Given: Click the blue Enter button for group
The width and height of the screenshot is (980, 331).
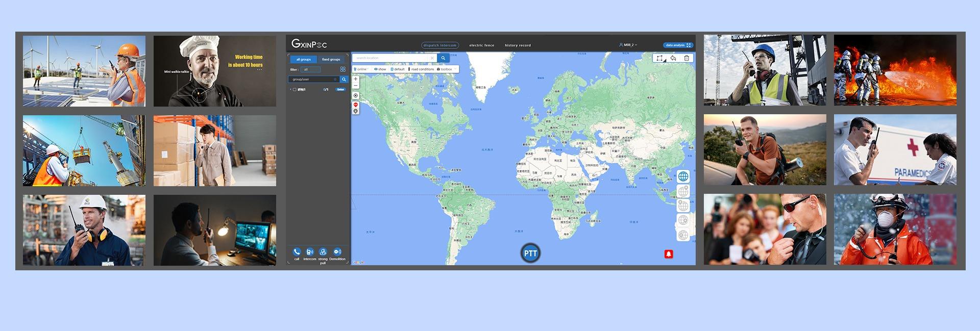Looking at the screenshot, I should (340, 90).
